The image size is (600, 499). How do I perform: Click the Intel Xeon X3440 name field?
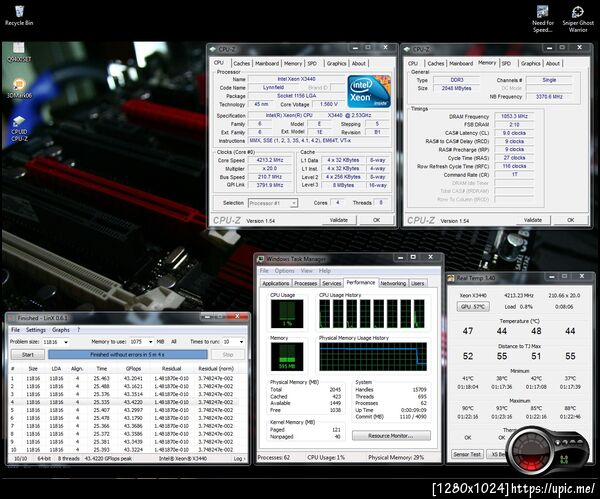click(297, 79)
